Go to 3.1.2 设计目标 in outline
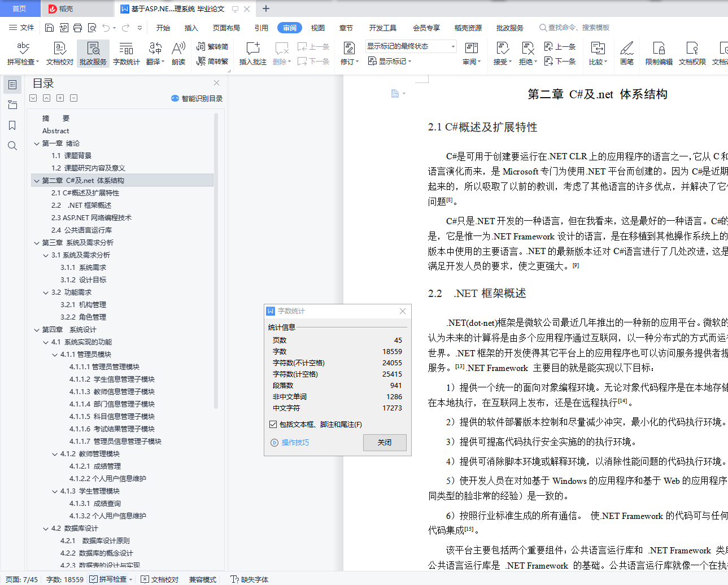This screenshot has height=585, width=728. click(x=84, y=280)
